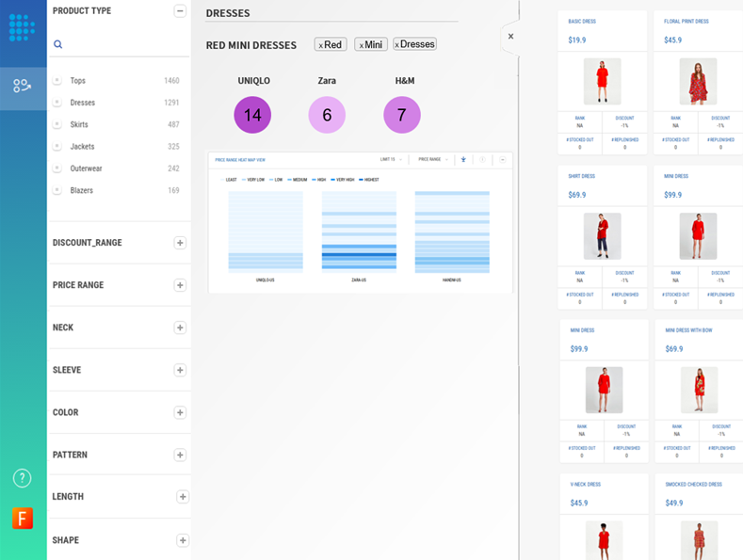Image resolution: width=743 pixels, height=560 pixels.
Task: Click the dotted grid app logo
Action: click(x=22, y=28)
